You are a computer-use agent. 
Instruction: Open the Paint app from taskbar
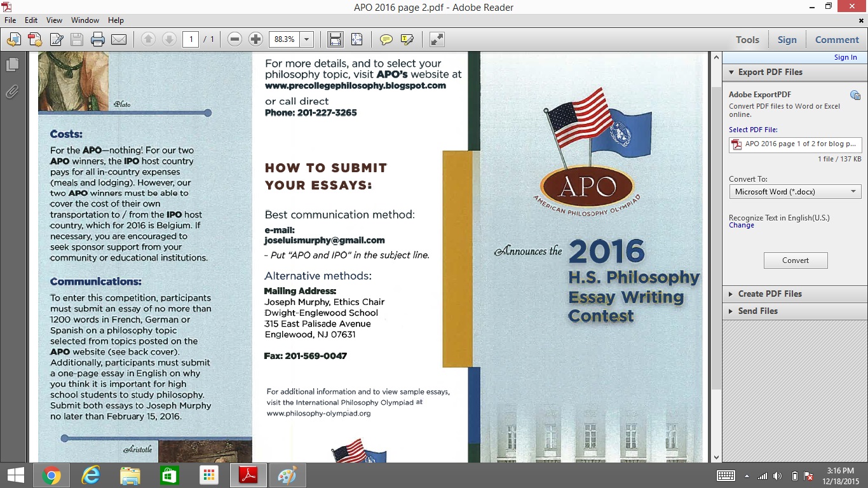[288, 475]
